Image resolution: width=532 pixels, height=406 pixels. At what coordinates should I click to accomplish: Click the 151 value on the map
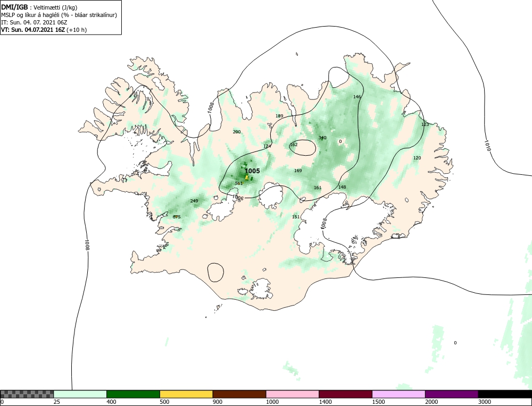[296, 217]
